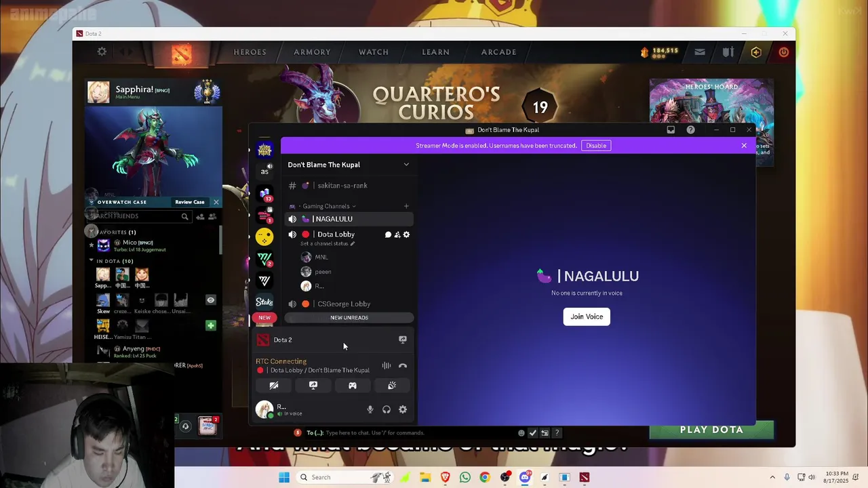Image resolution: width=868 pixels, height=488 pixels.
Task: Click the add friend icon
Action: tap(200, 216)
